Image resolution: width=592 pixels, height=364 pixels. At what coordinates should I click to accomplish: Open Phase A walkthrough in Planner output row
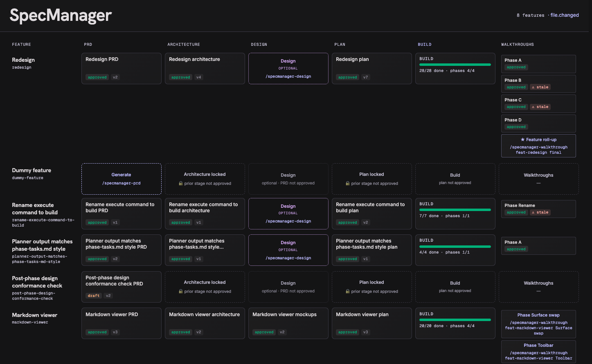point(538,246)
